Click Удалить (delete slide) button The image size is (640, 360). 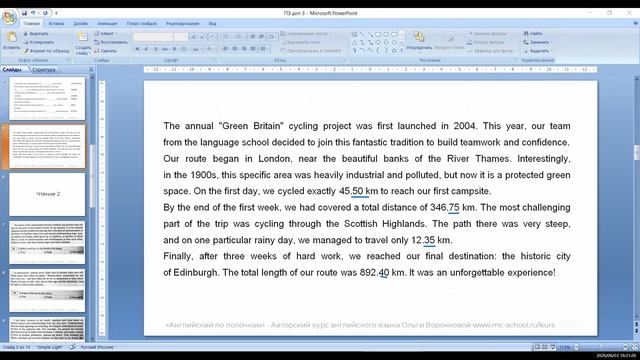coord(105,51)
